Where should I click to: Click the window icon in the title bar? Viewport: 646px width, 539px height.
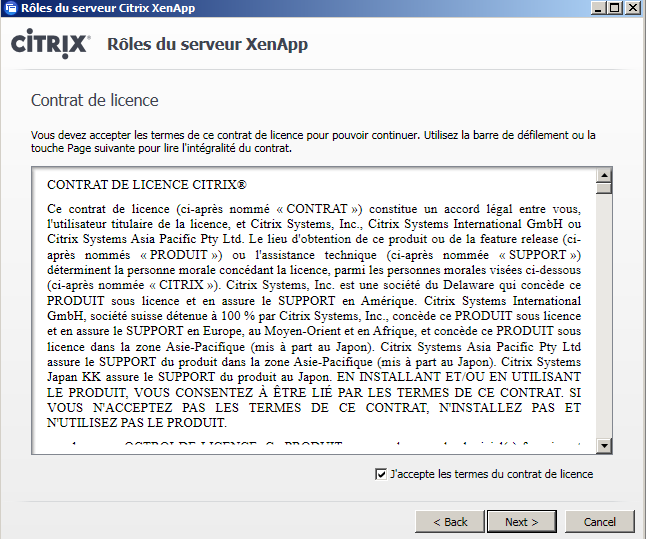11,8
